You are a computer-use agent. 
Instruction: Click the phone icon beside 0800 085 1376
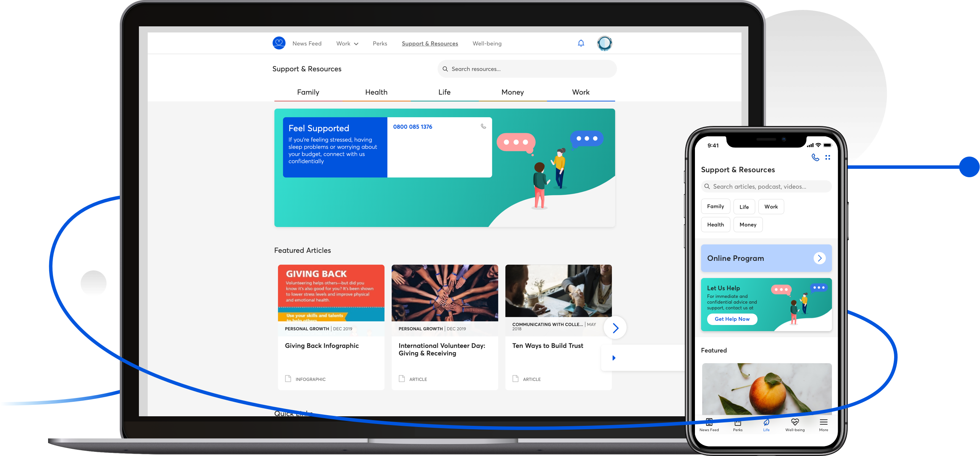pos(483,126)
